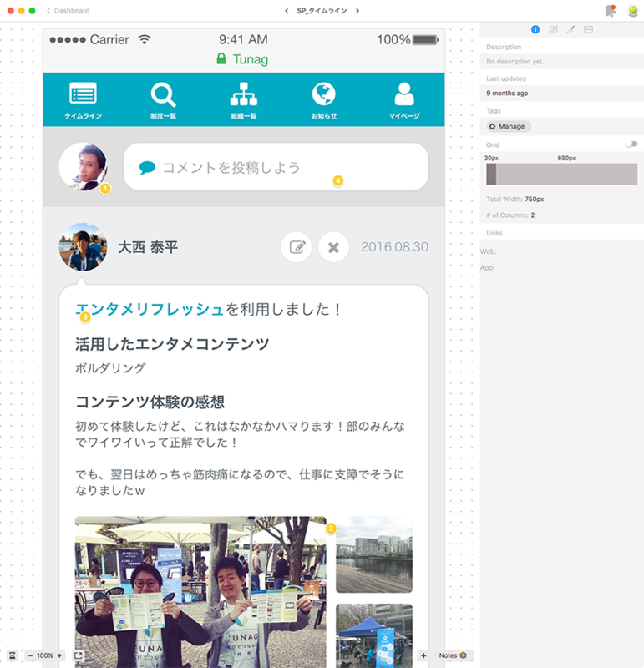Click the エンタメリフレッシュ link
This screenshot has width=644, height=668.
pyautogui.click(x=150, y=309)
